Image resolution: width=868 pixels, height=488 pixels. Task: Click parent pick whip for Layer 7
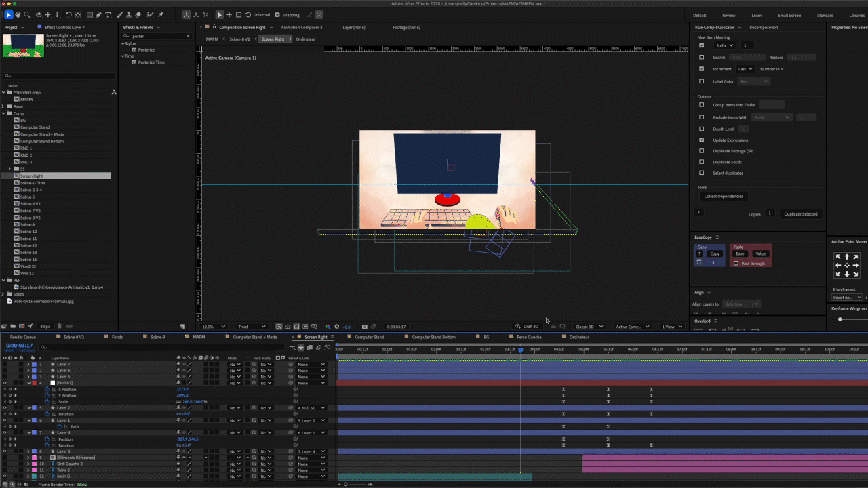pos(291,365)
